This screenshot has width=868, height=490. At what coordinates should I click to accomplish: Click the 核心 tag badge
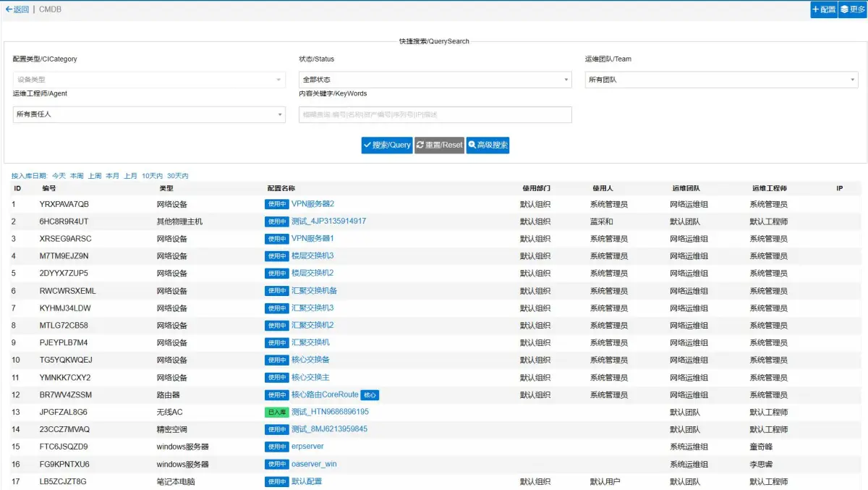pos(370,395)
